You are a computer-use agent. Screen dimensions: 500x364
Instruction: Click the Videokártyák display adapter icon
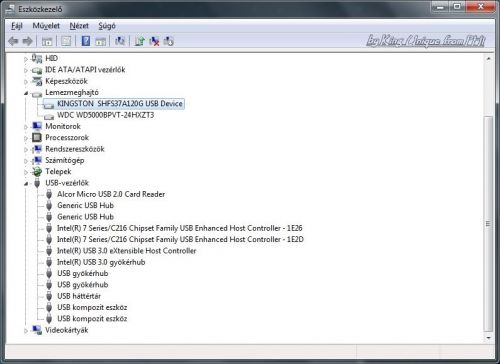[37, 330]
